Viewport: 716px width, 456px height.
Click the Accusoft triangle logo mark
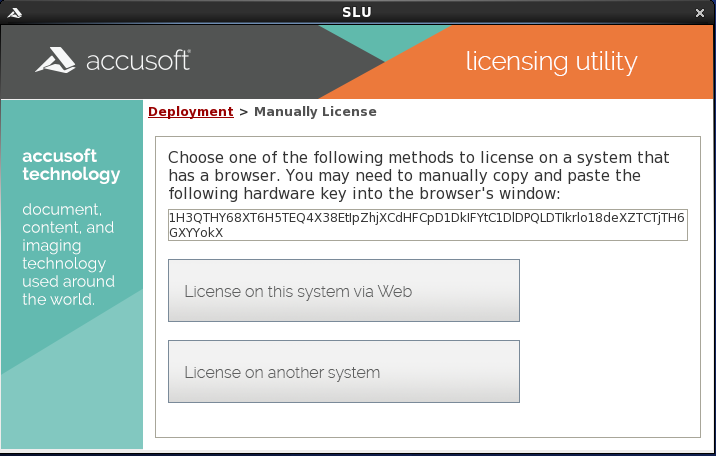[x=58, y=60]
